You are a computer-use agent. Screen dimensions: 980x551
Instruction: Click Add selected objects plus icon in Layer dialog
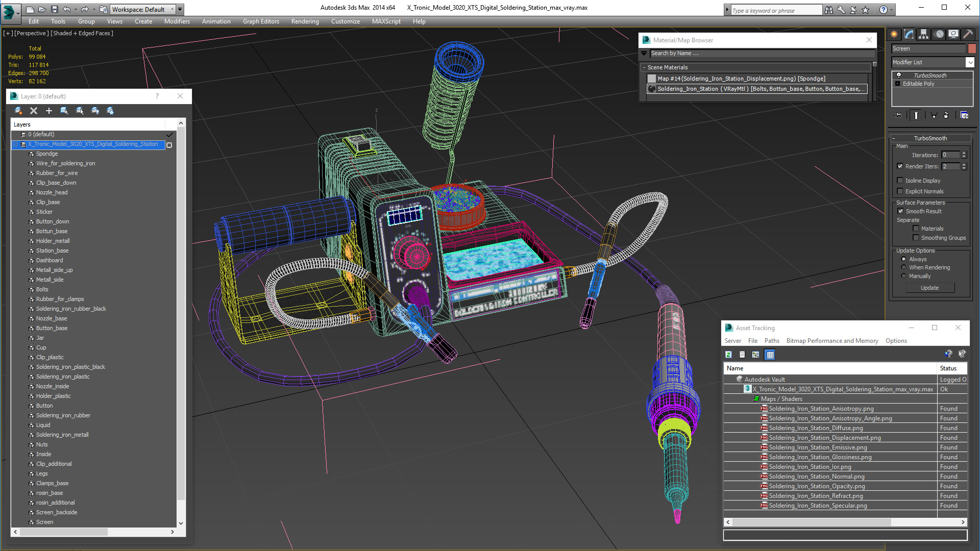point(49,111)
